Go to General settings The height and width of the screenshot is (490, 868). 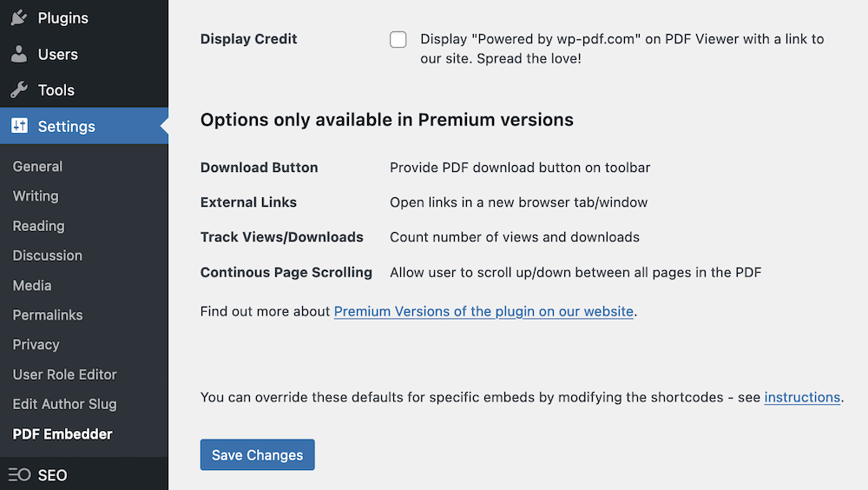click(x=37, y=166)
